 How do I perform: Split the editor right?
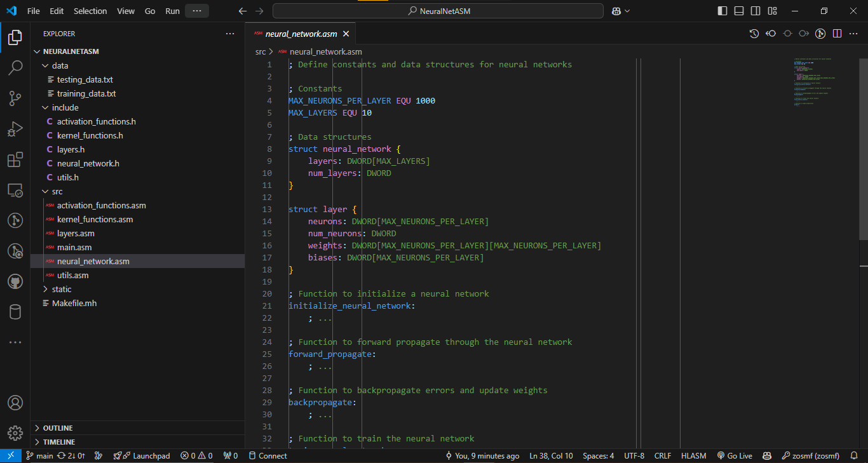click(837, 34)
